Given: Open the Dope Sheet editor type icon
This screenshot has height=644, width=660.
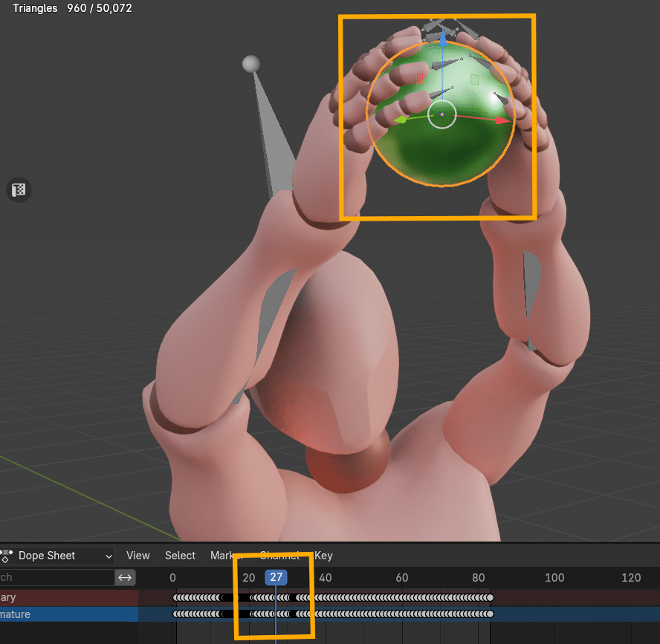Looking at the screenshot, I should click(x=7, y=556).
